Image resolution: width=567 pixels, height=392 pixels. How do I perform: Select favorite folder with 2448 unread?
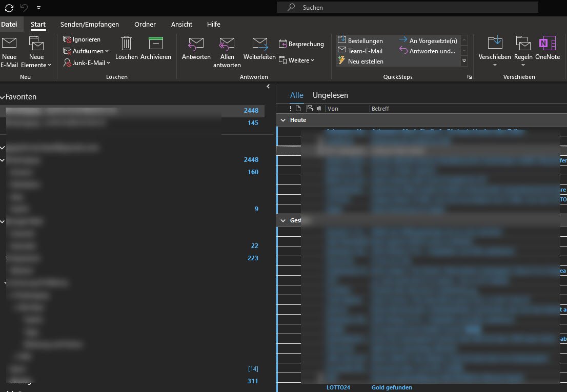[x=132, y=111]
